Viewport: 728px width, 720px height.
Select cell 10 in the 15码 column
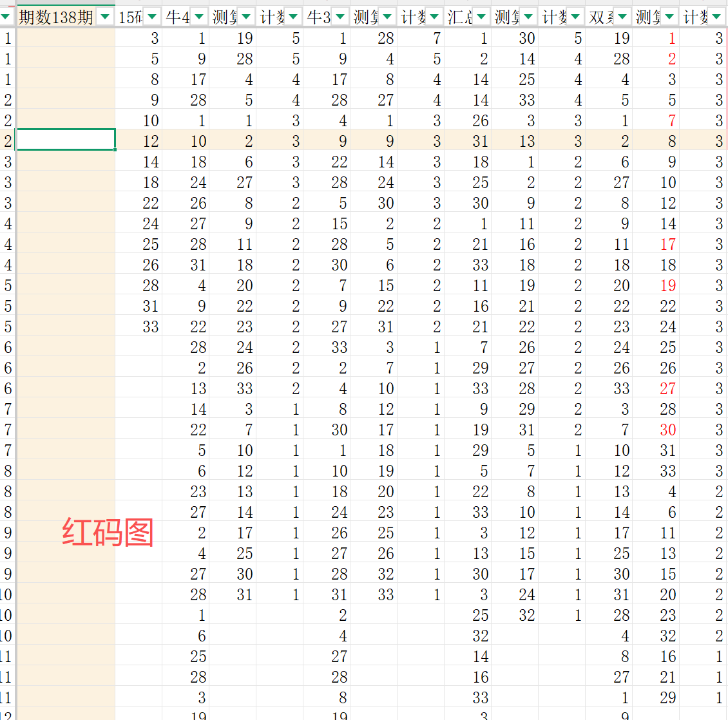(139, 120)
